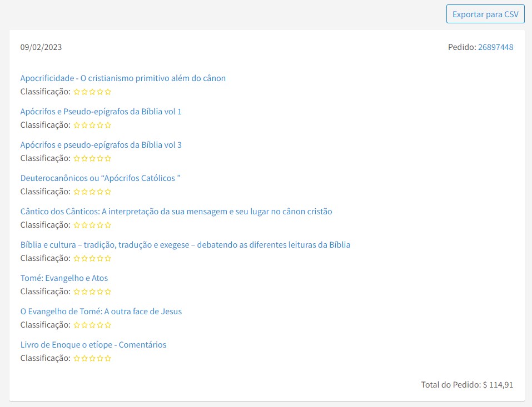Rate Cântico dos Cânticos one star
532x407 pixels.
77,225
